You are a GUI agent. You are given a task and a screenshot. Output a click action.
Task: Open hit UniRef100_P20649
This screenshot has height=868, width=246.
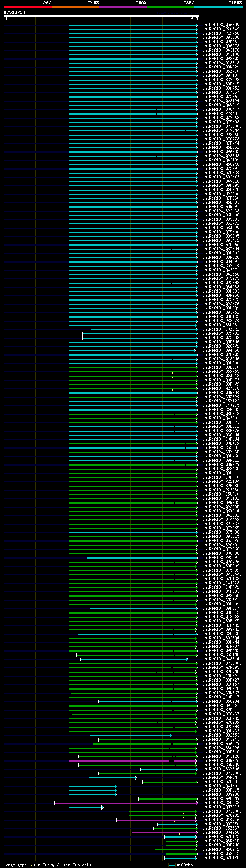coord(221,29)
